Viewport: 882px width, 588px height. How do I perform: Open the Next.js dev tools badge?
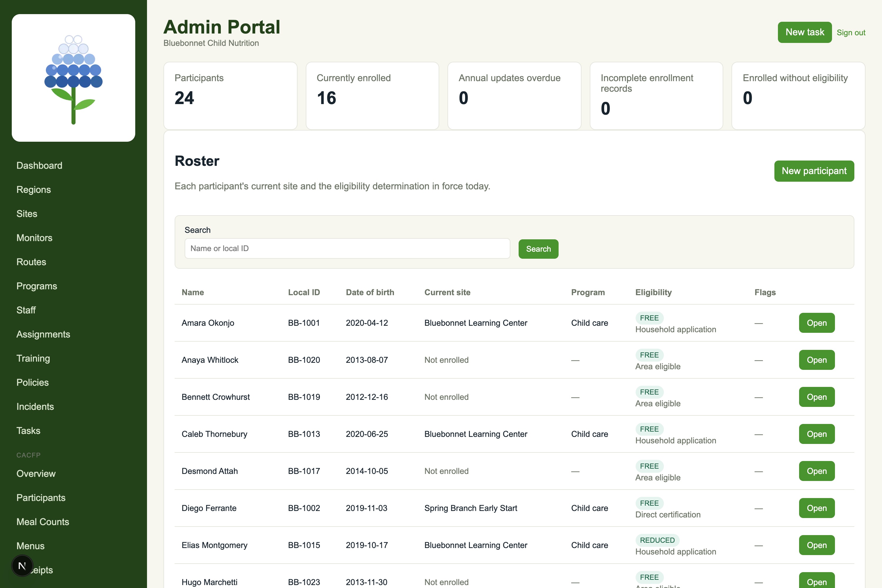(22, 565)
